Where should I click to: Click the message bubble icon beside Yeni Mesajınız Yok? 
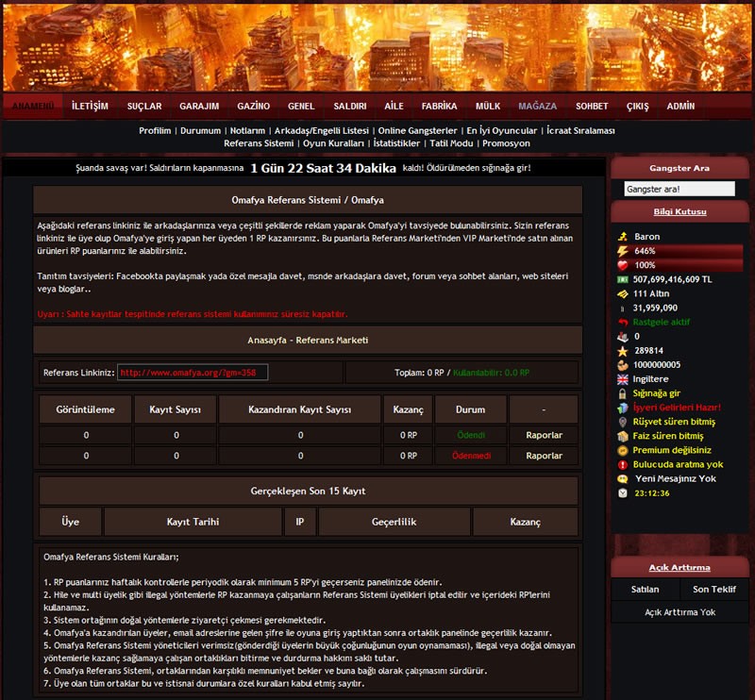[x=622, y=478]
